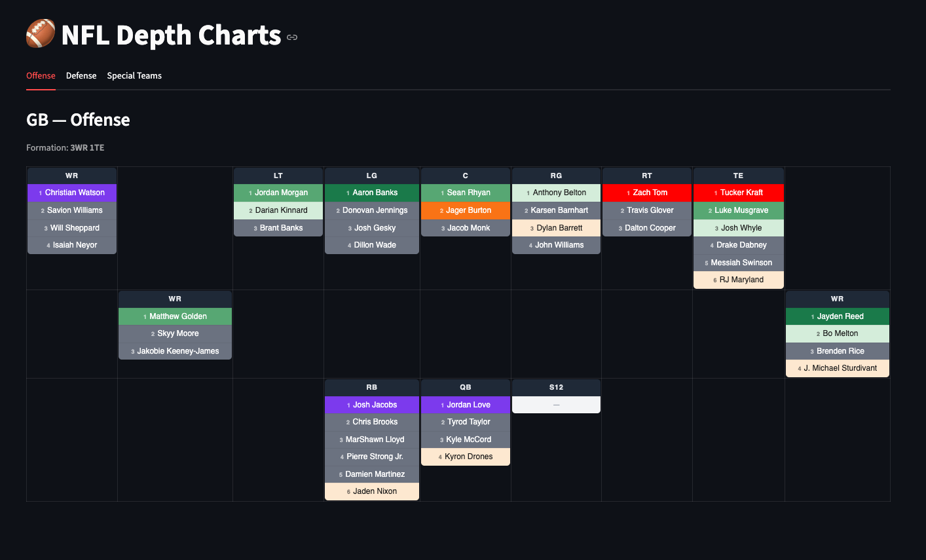This screenshot has height=560, width=926.
Task: Switch to the Offense tab
Action: (41, 75)
